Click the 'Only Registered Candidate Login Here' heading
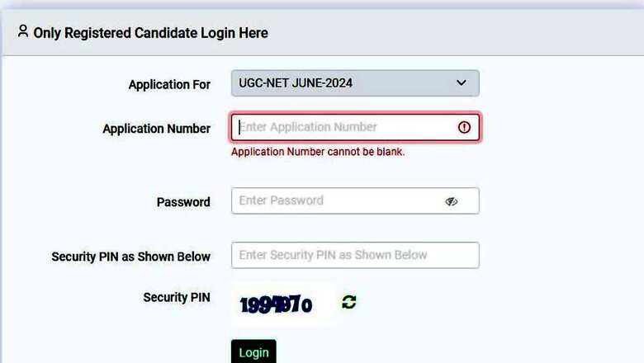 click(x=150, y=33)
